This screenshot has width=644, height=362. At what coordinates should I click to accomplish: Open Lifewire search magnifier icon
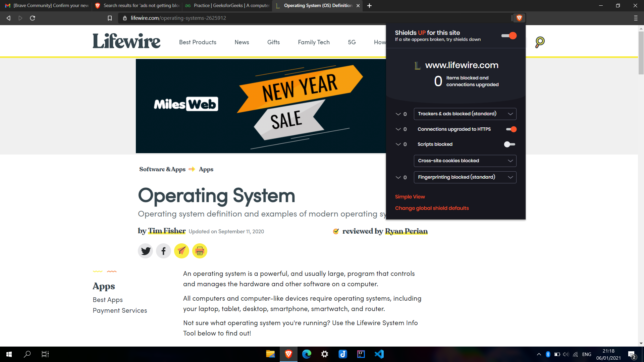pos(540,42)
